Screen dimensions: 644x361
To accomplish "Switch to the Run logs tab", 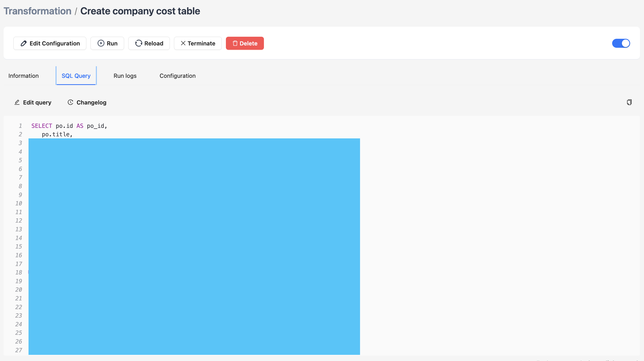I will 125,76.
